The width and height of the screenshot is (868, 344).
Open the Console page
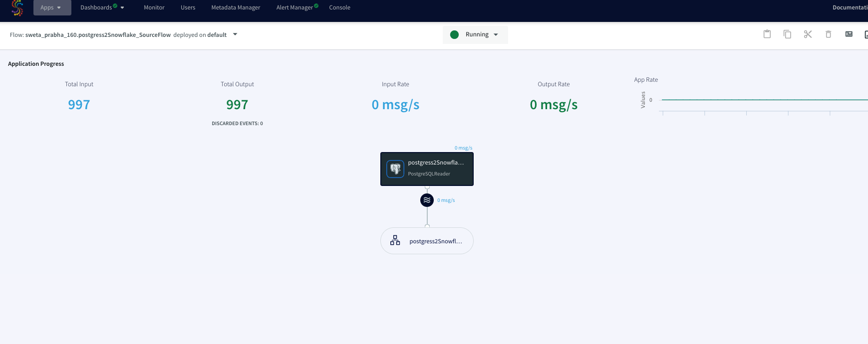pyautogui.click(x=339, y=7)
